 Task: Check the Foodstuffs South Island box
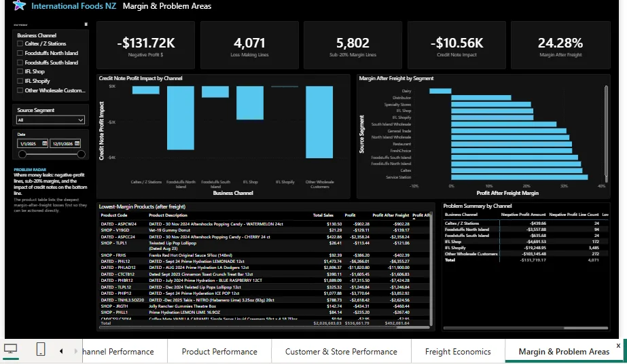point(20,62)
